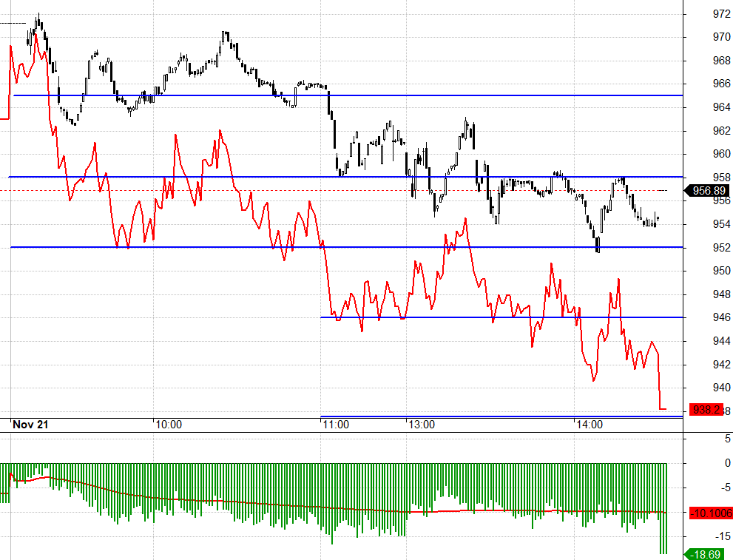Screen dimensions: 733x560
Task: Click the black 956.89 current price tag
Action: (706, 190)
